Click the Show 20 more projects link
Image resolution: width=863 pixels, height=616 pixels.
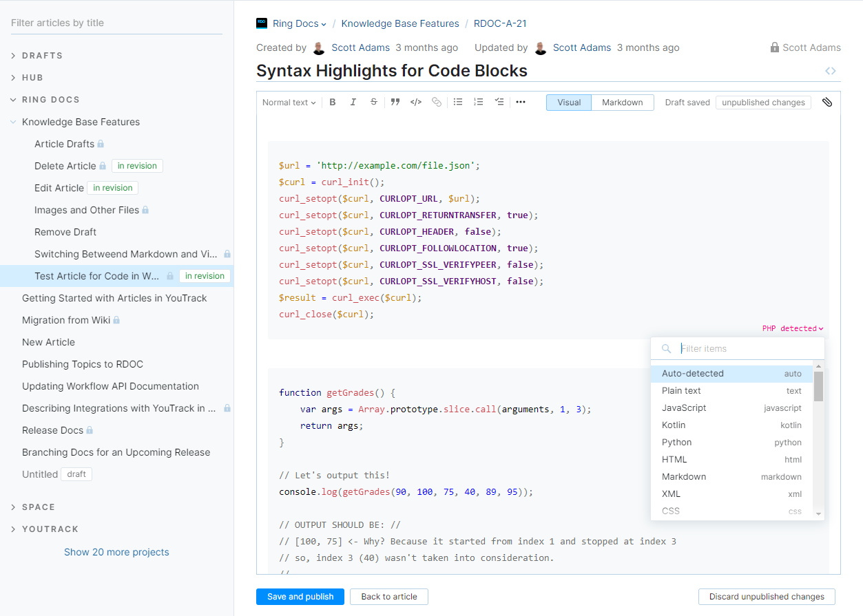(116, 552)
